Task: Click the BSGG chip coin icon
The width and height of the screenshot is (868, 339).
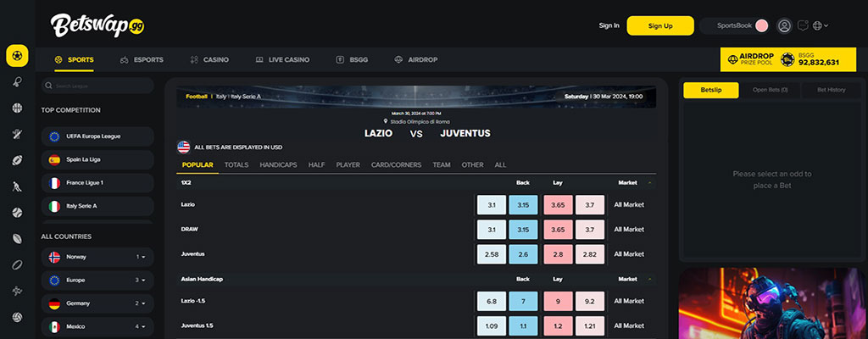Action: (787, 60)
